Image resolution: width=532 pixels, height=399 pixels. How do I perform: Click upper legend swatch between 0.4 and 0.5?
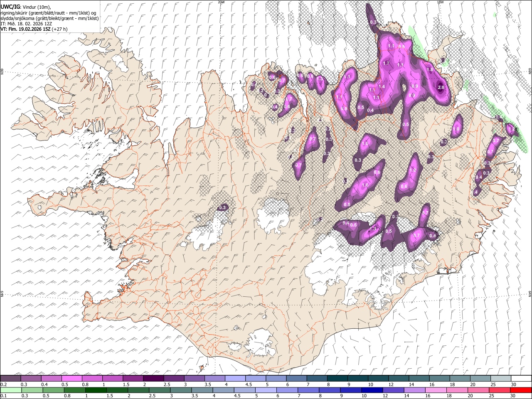[x=51, y=378]
